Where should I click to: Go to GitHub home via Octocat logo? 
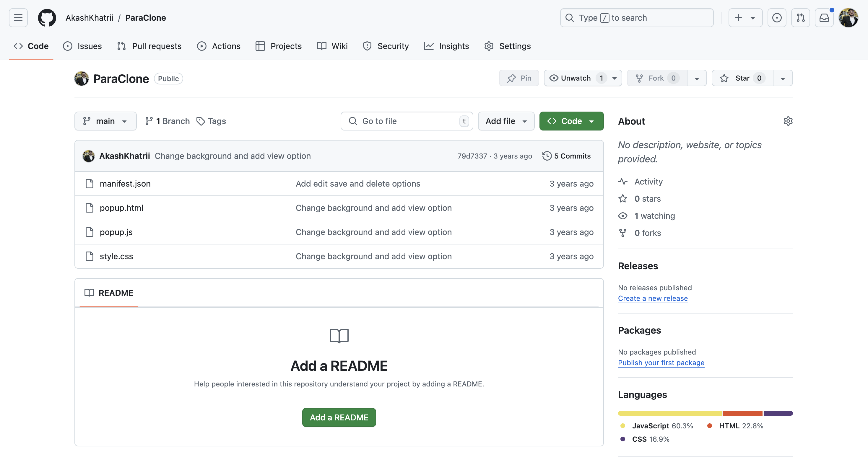pyautogui.click(x=47, y=17)
